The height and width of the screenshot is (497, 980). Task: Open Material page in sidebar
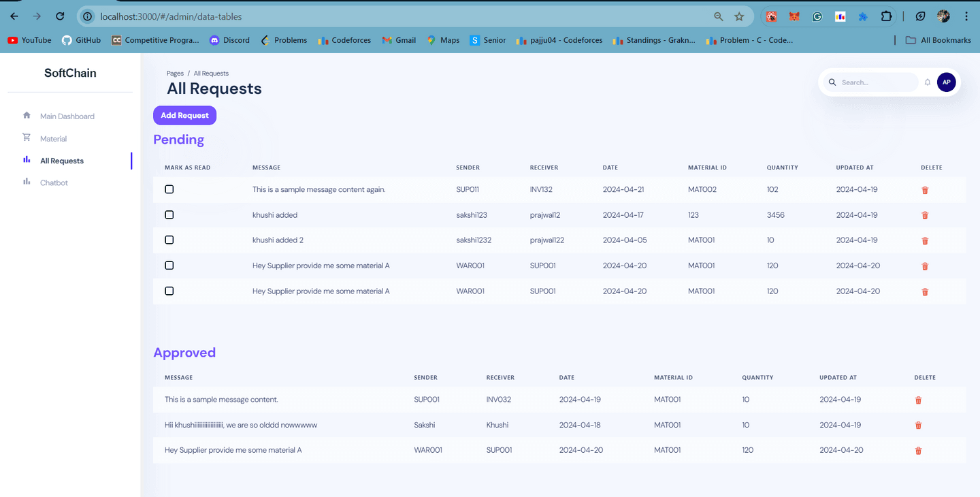53,139
